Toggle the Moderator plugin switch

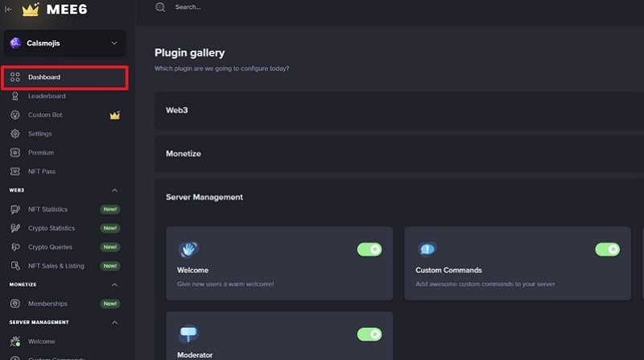369,334
